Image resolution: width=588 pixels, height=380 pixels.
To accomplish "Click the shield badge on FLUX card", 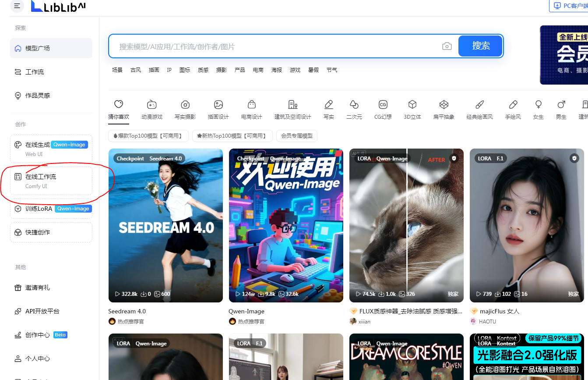I will click(x=454, y=158).
